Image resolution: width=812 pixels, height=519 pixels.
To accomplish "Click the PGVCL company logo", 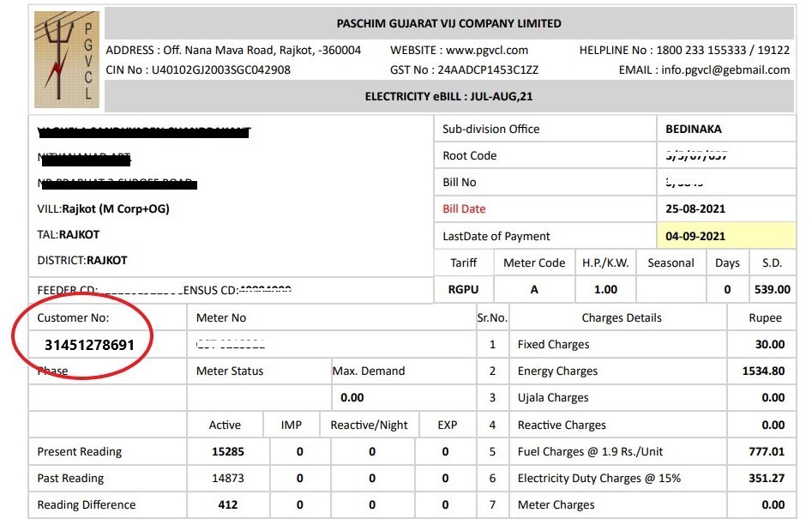I will coord(67,59).
